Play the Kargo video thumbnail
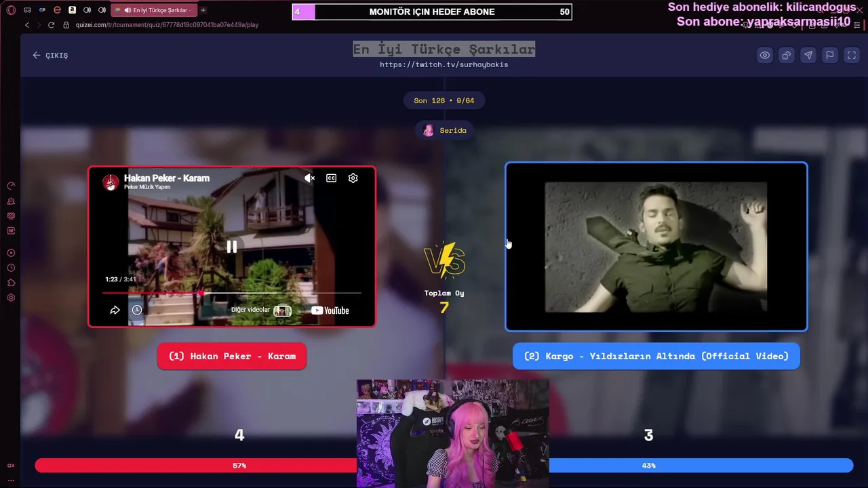 656,247
